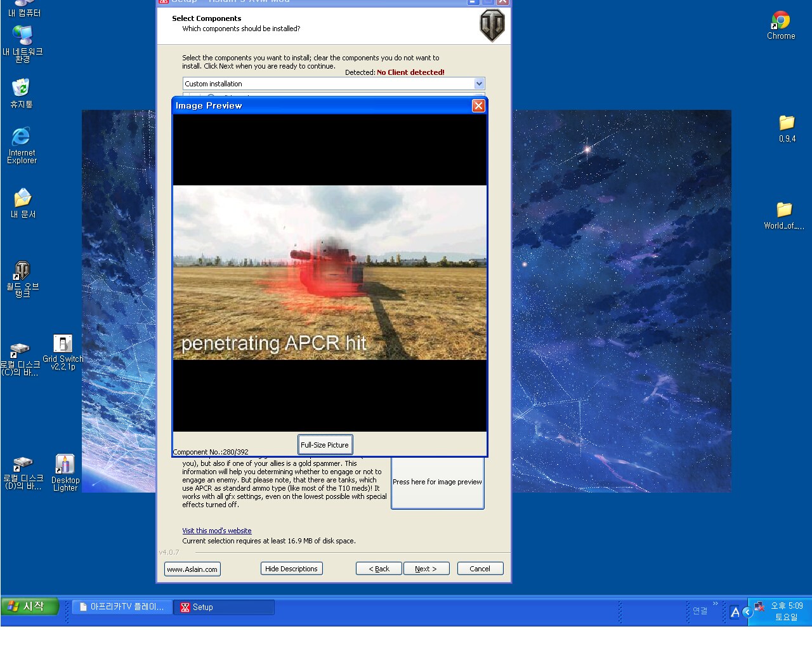Open the World_of_ folder on desktop

[x=784, y=211]
